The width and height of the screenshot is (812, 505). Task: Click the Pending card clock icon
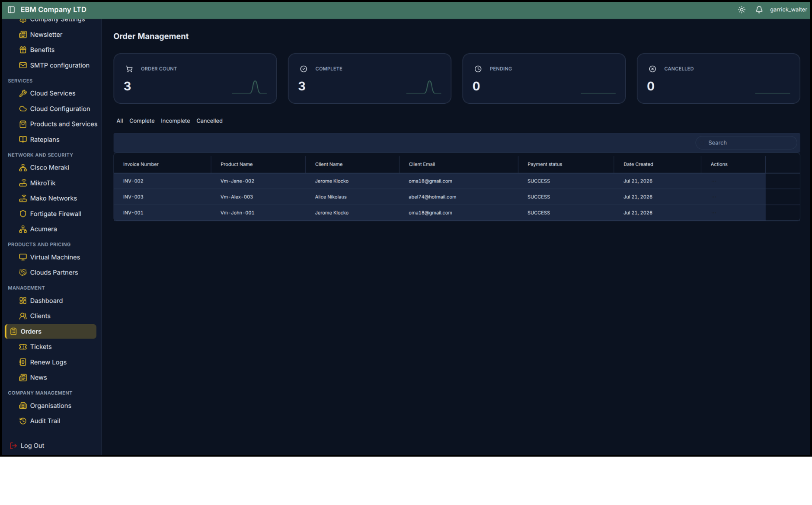478,69
